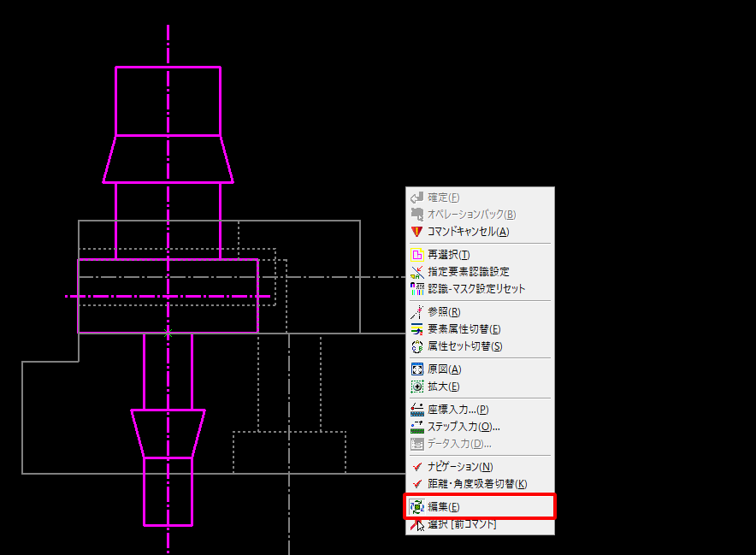This screenshot has width=756, height=555.
Task: Click the コマンドキャンセル warning icon
Action: [417, 232]
